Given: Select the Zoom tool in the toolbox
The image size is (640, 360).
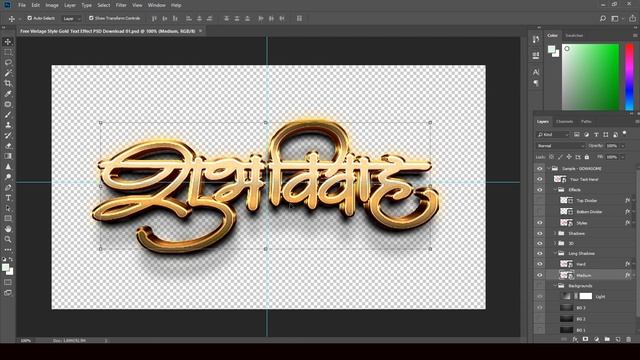Looking at the screenshot, I should point(8,239).
